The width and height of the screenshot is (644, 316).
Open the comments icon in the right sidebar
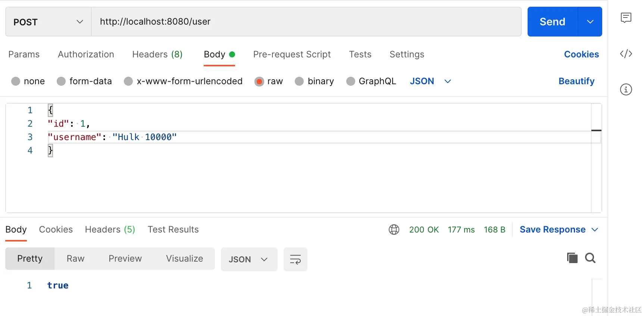click(x=626, y=18)
